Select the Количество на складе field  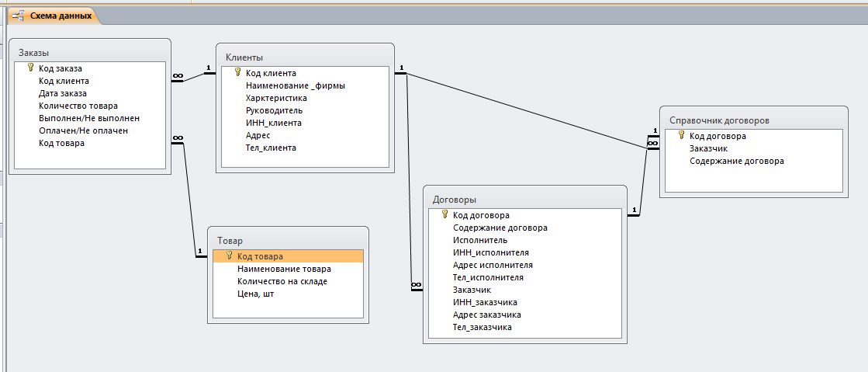(282, 281)
